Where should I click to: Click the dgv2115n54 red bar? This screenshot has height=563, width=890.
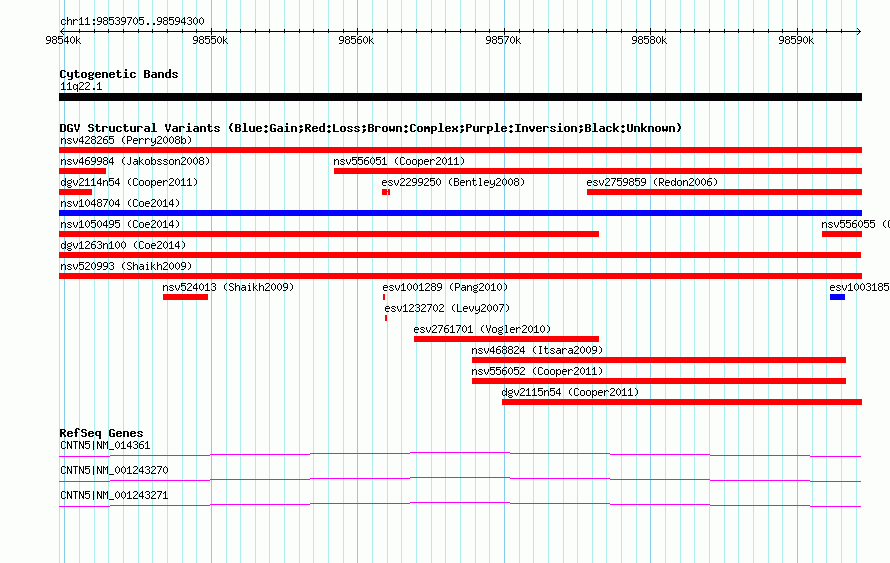[682, 402]
